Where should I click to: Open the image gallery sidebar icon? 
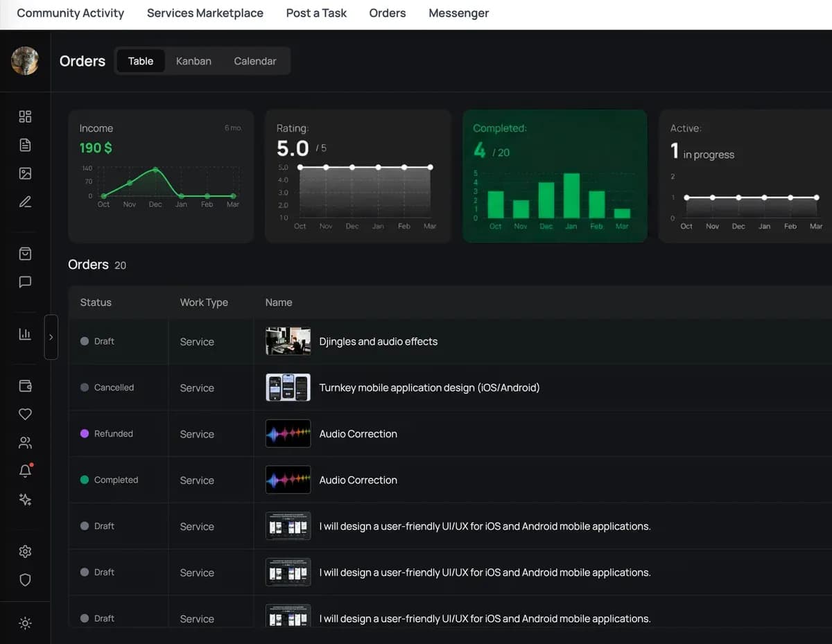pyautogui.click(x=25, y=173)
